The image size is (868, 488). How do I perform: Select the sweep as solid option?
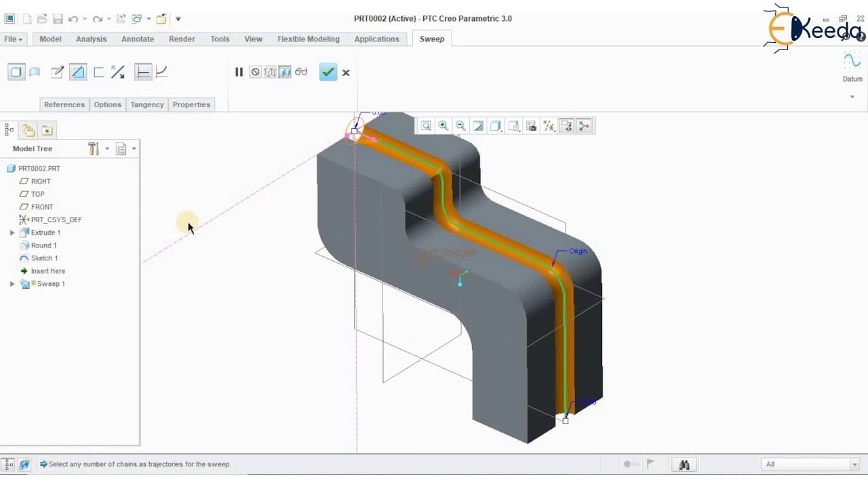coord(16,72)
